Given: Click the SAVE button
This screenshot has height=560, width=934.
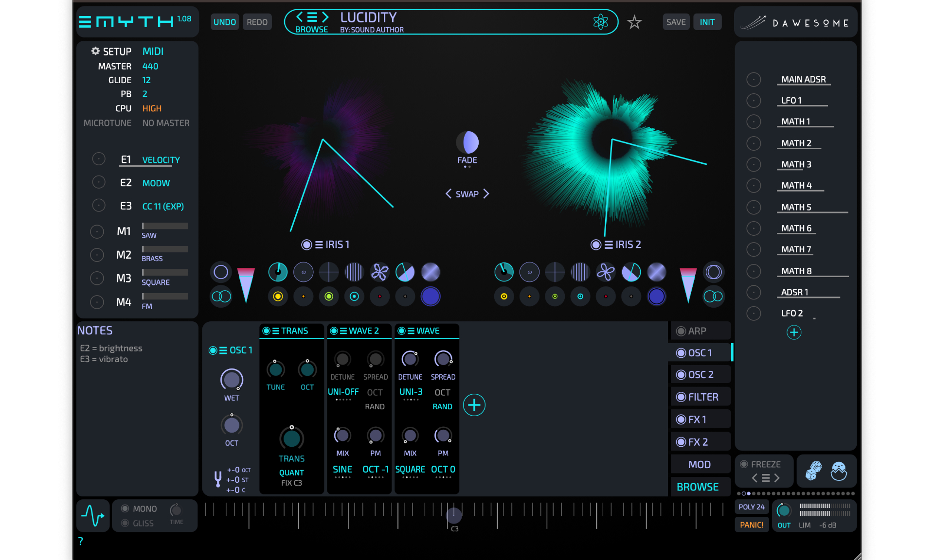Looking at the screenshot, I should pos(676,22).
